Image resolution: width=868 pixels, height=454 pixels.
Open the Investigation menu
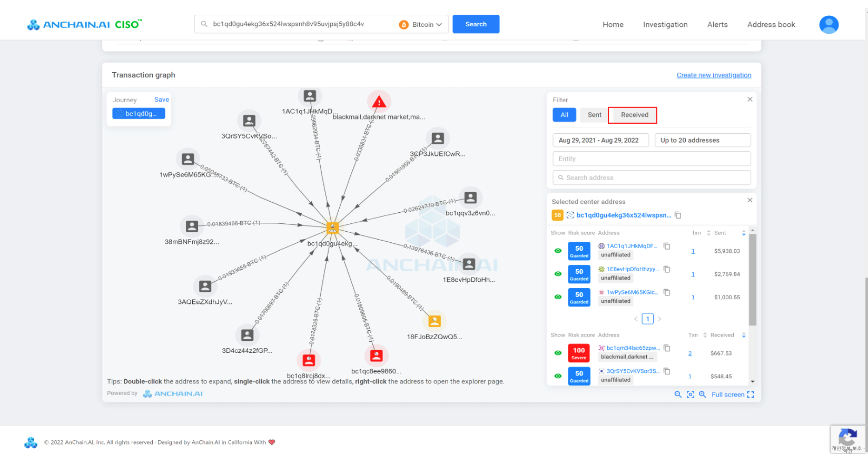(665, 24)
